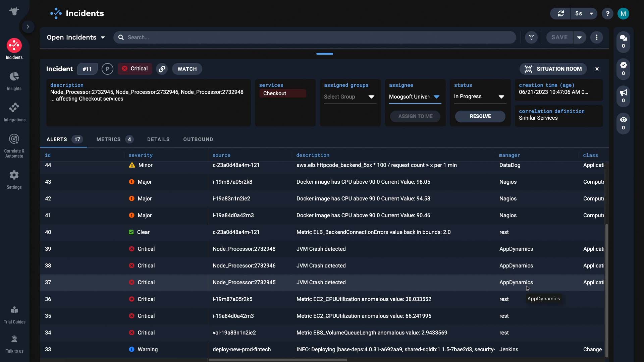The width and height of the screenshot is (644, 362).
Task: Click the incident #11 badge
Action: point(87,69)
